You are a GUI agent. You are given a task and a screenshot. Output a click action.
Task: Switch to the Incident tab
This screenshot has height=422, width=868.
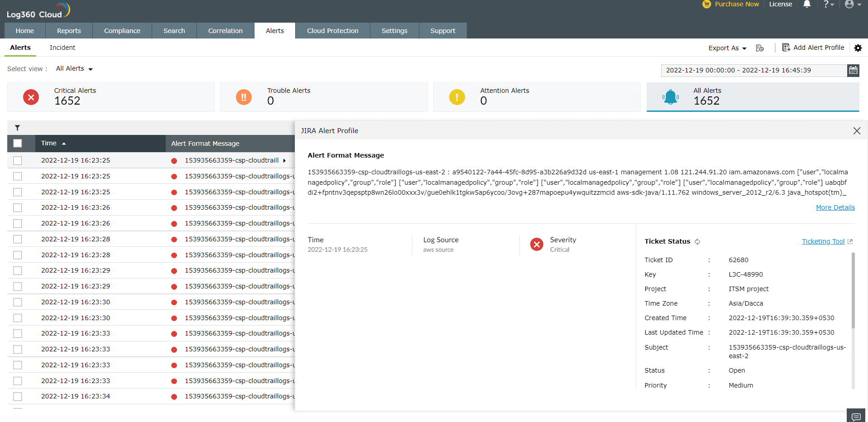(62, 47)
